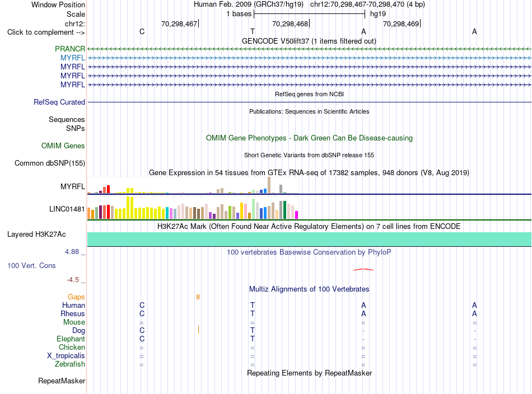Click the LINC01481 GTEx row label
This screenshot has width=532, height=394.
[x=67, y=209]
